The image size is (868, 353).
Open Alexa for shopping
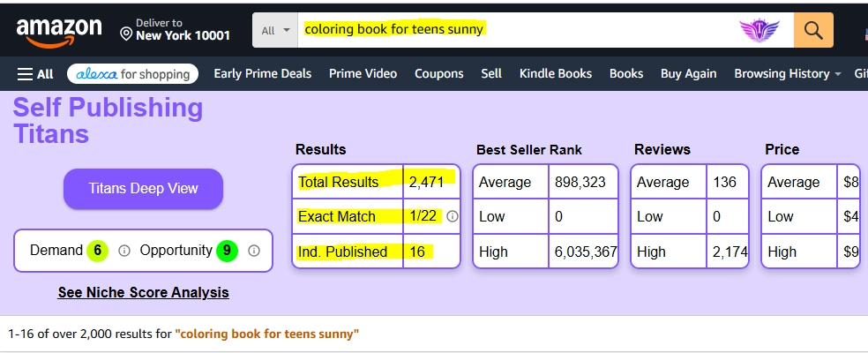click(x=133, y=74)
